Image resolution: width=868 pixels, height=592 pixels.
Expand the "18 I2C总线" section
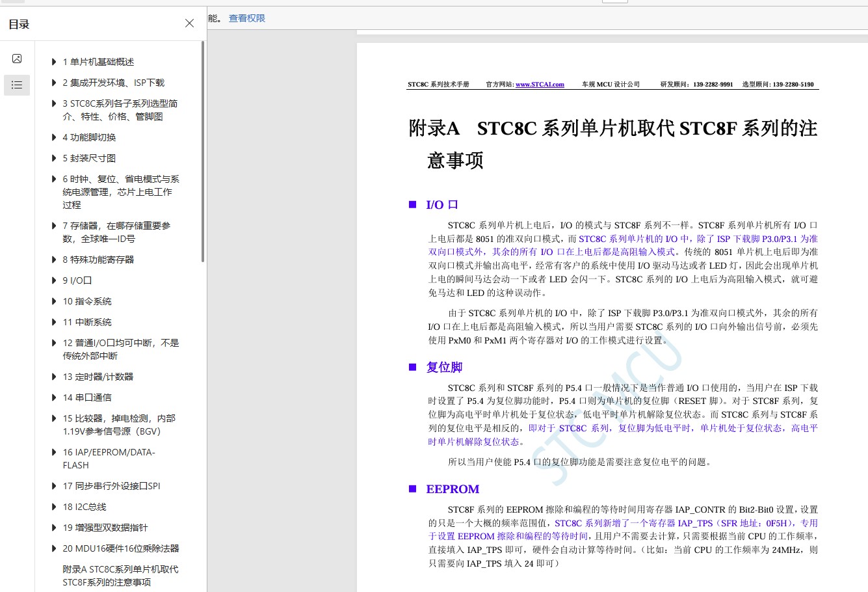point(54,507)
